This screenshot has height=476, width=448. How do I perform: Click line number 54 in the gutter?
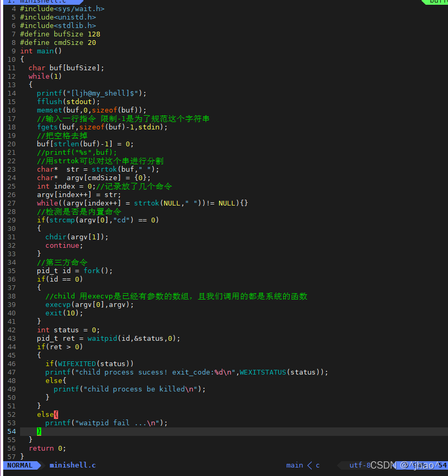[12, 432]
